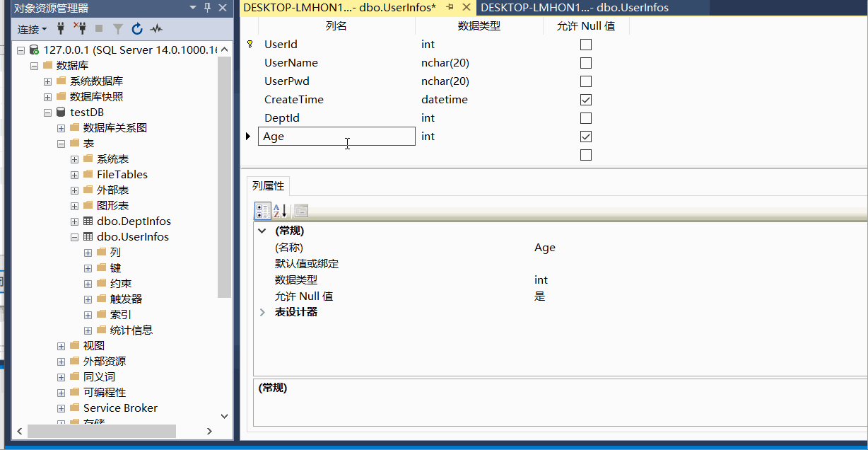Open the 连接 dropdown in Object Explorer

[32, 29]
